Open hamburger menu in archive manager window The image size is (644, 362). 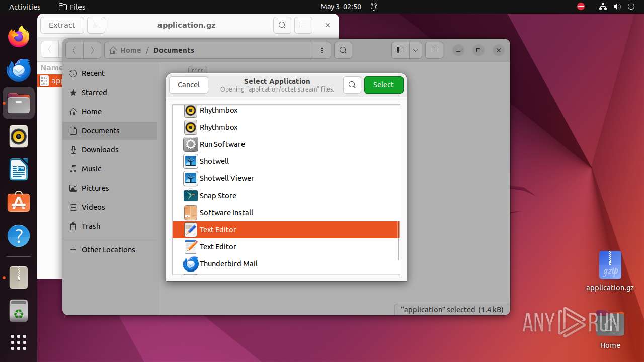point(303,25)
